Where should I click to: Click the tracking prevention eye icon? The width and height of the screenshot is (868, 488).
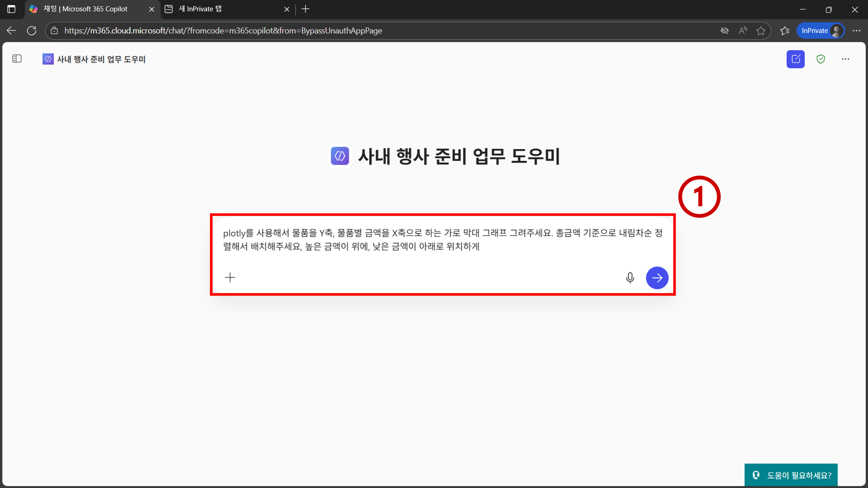click(725, 31)
